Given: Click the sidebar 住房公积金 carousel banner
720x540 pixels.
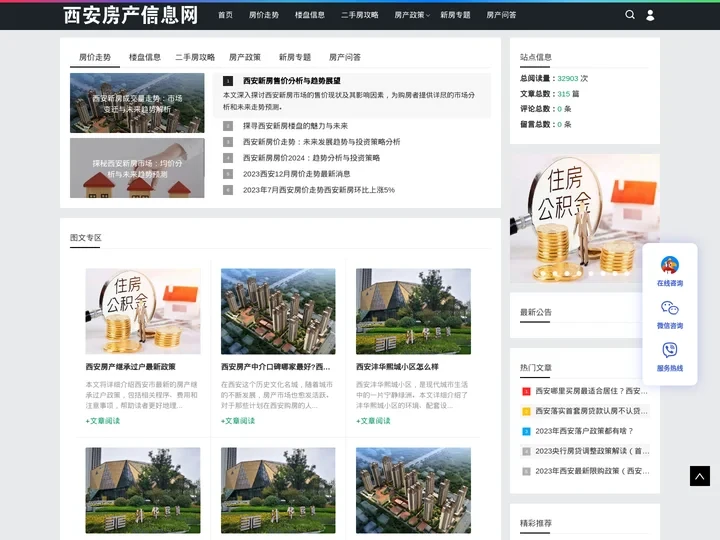Looking at the screenshot, I should point(585,219).
